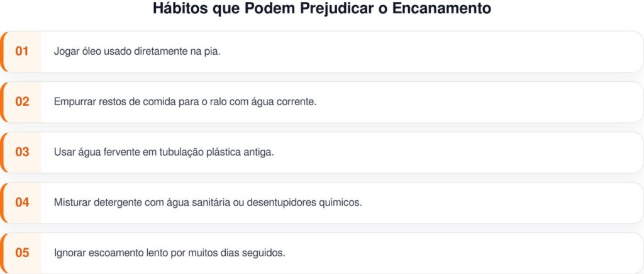Click the orange left border beside 04
Viewport: 644px width, 274px height.
point(2,202)
